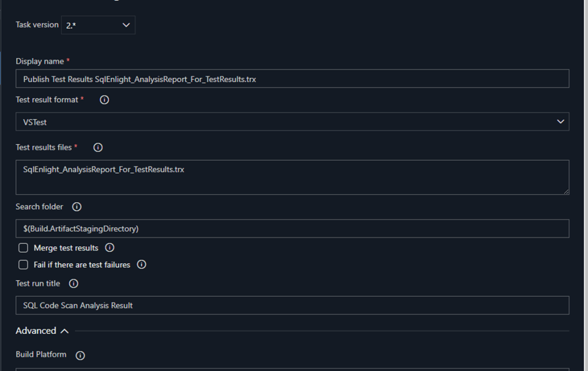Click info icon beside Test results files
This screenshot has height=371, width=588.
tap(98, 147)
